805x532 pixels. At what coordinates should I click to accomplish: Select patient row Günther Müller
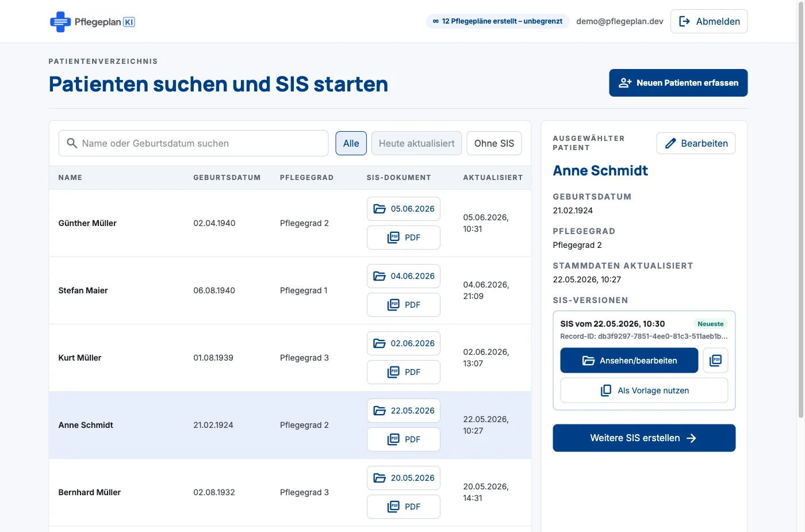click(x=290, y=223)
